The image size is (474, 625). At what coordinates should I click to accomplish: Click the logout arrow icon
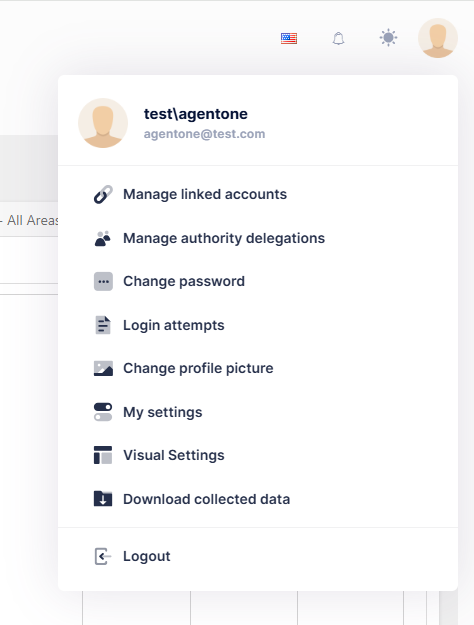pyautogui.click(x=103, y=556)
